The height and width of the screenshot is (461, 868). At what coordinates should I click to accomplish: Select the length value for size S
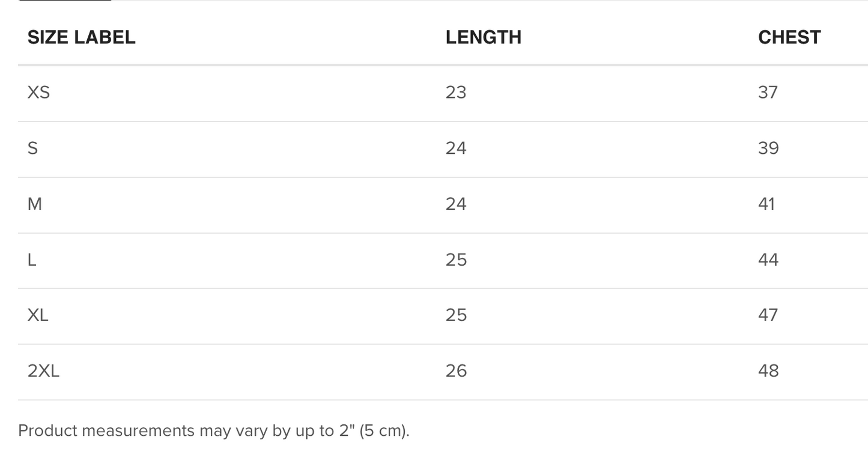456,148
